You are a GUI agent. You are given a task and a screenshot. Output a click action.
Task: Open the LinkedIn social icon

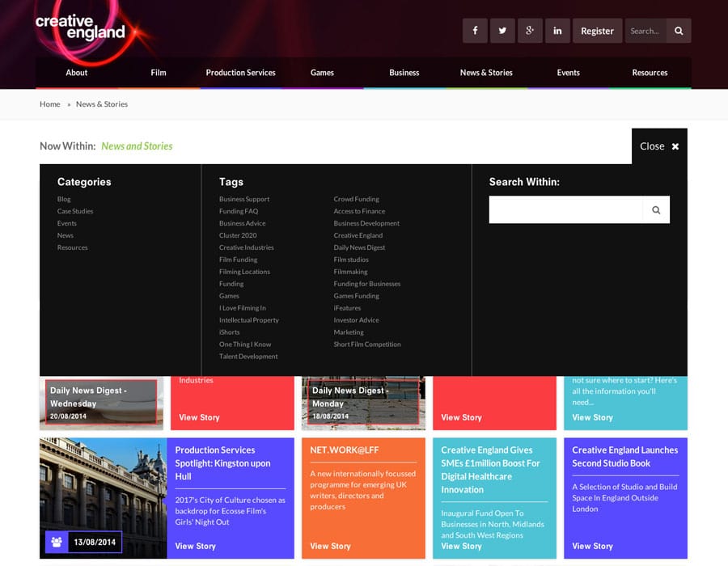click(x=557, y=31)
